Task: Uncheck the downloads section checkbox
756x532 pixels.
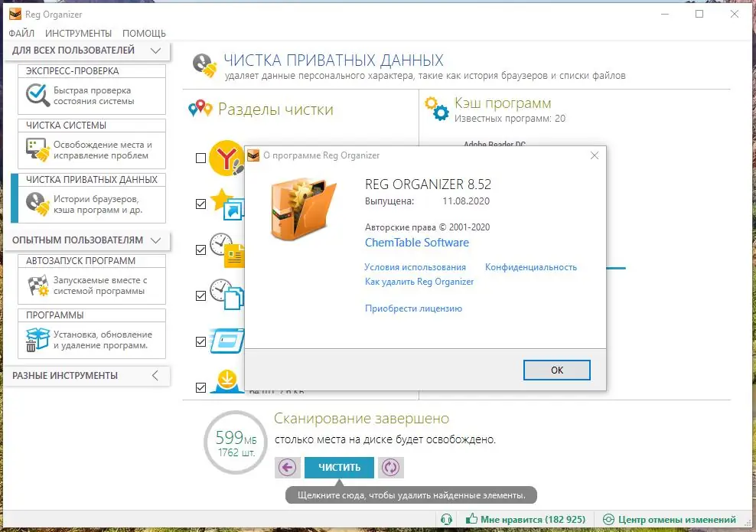Action: click(201, 387)
